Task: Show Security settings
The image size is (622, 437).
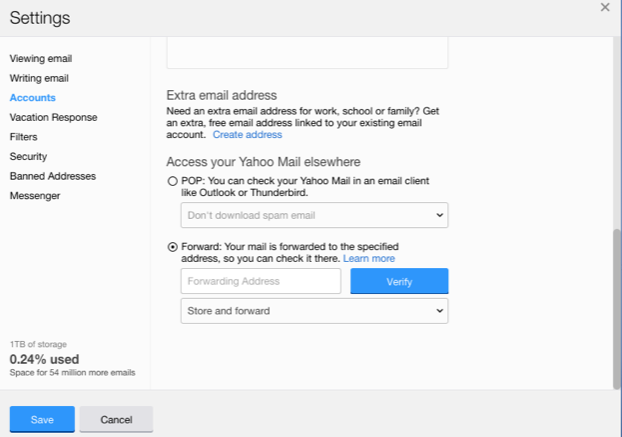Action: click(x=28, y=156)
